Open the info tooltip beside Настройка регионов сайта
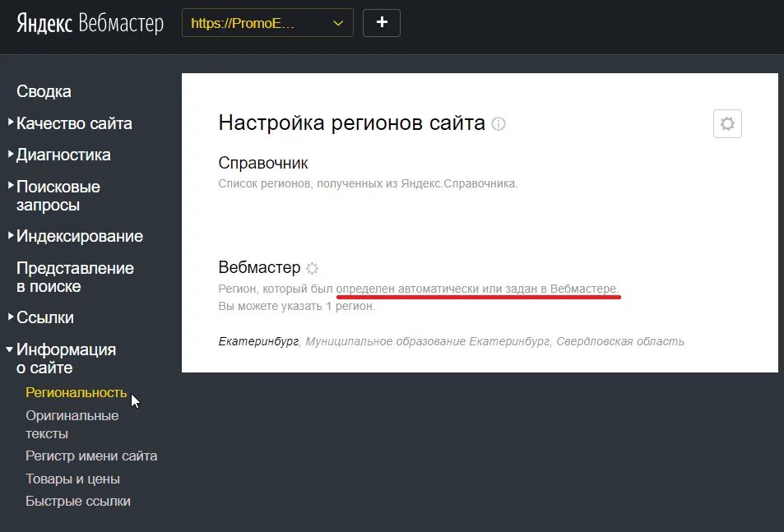This screenshot has width=784, height=532. [x=499, y=124]
